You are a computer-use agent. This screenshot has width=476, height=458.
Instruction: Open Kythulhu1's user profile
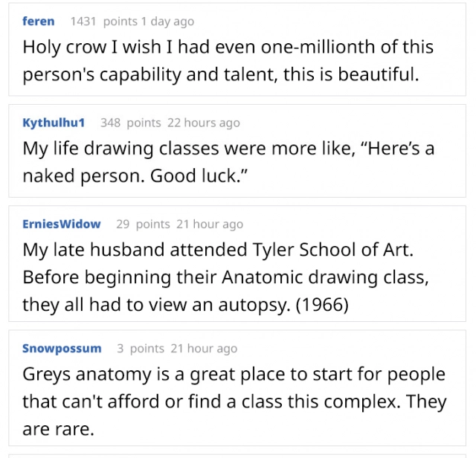point(54,123)
